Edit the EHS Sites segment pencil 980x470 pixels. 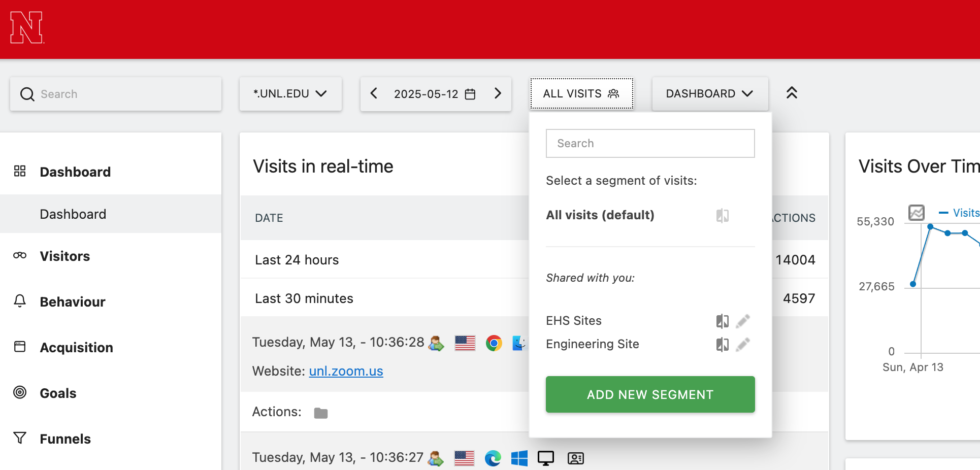743,321
